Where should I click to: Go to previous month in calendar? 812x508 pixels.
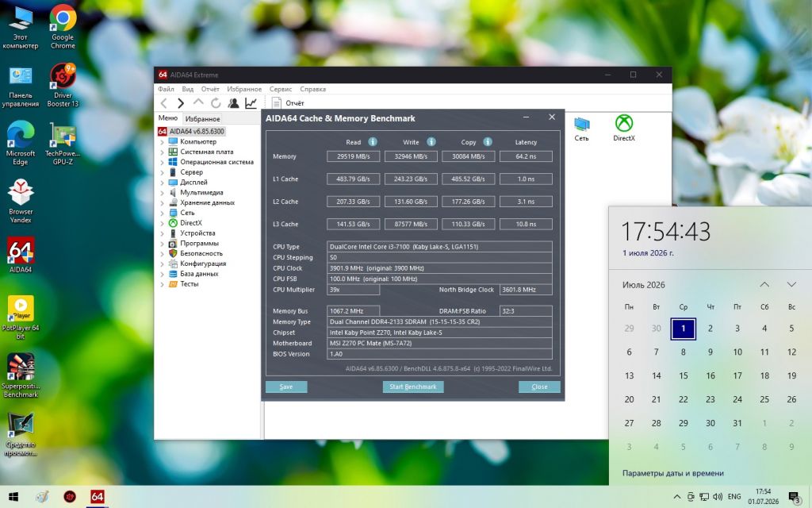(764, 285)
